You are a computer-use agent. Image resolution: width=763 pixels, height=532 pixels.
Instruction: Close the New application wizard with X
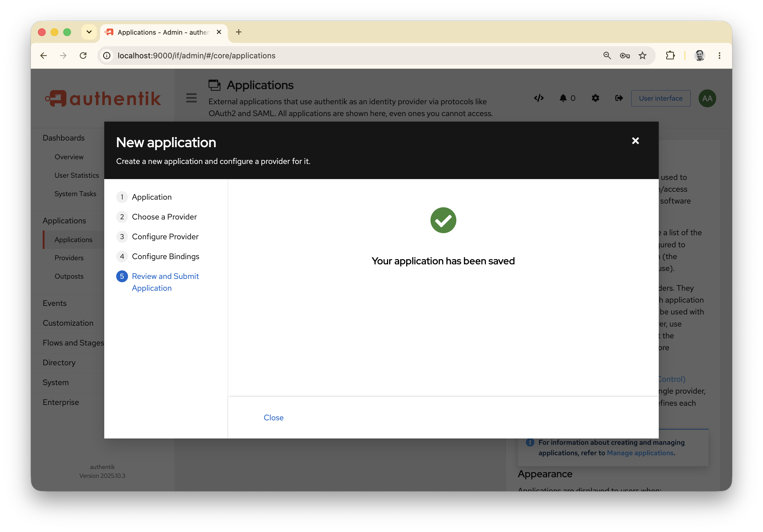point(635,141)
